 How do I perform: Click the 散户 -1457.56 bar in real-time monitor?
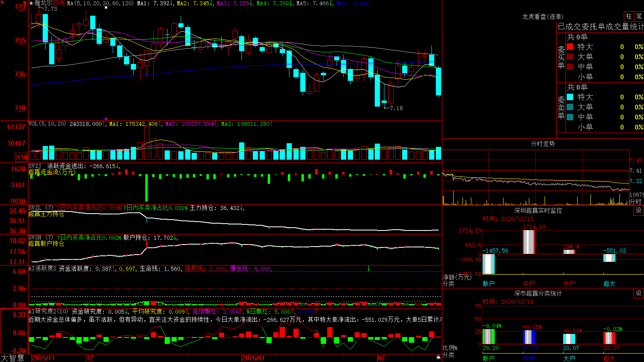coord(489,264)
